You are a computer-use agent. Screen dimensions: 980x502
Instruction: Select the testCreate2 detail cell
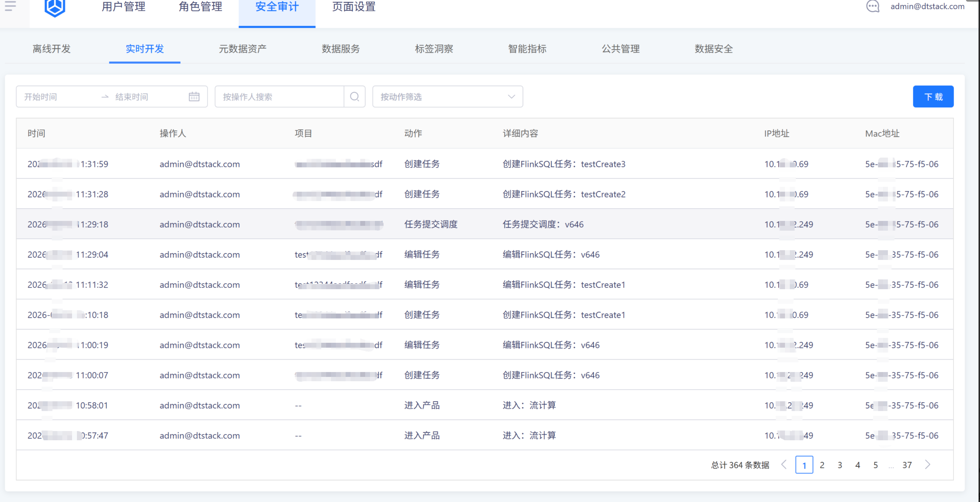(564, 194)
